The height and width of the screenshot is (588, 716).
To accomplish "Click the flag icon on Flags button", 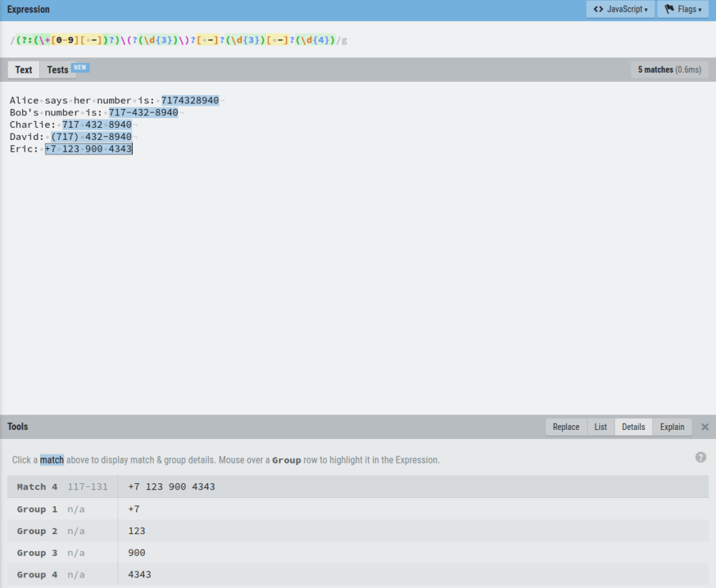I will pos(669,8).
